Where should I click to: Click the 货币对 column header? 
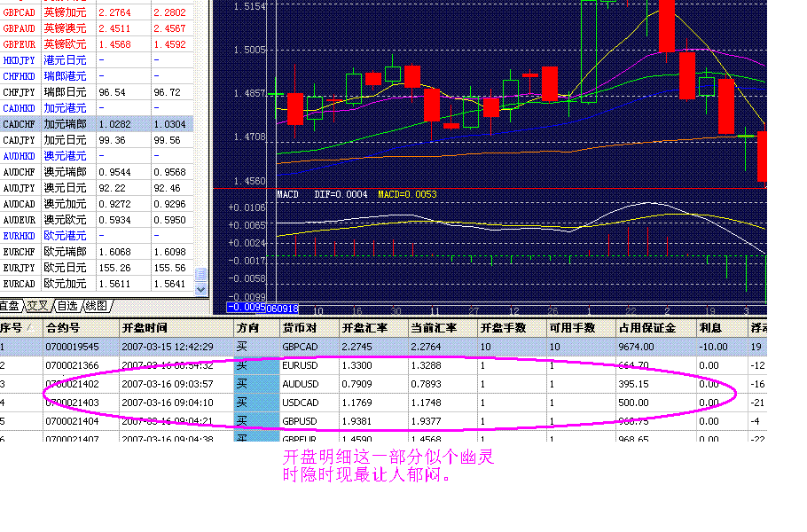click(309, 328)
